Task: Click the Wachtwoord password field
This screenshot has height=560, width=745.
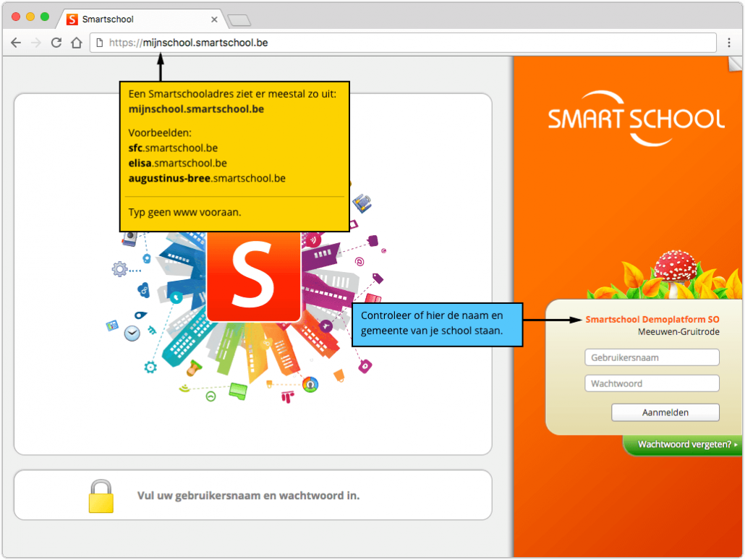Action: pyautogui.click(x=651, y=383)
